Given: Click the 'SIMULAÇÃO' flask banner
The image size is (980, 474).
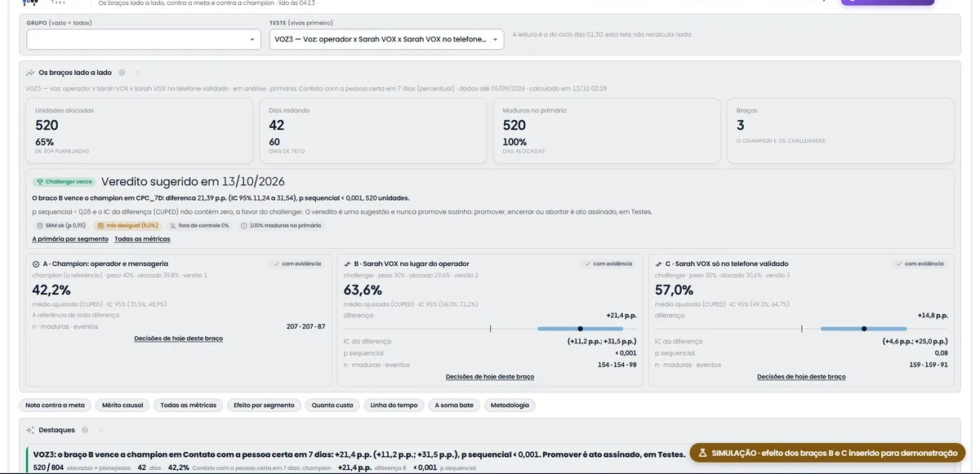Looking at the screenshot, I should point(827,453).
